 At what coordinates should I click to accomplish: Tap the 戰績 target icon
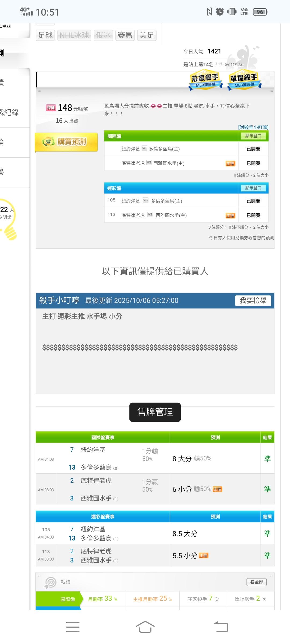click(x=50, y=583)
